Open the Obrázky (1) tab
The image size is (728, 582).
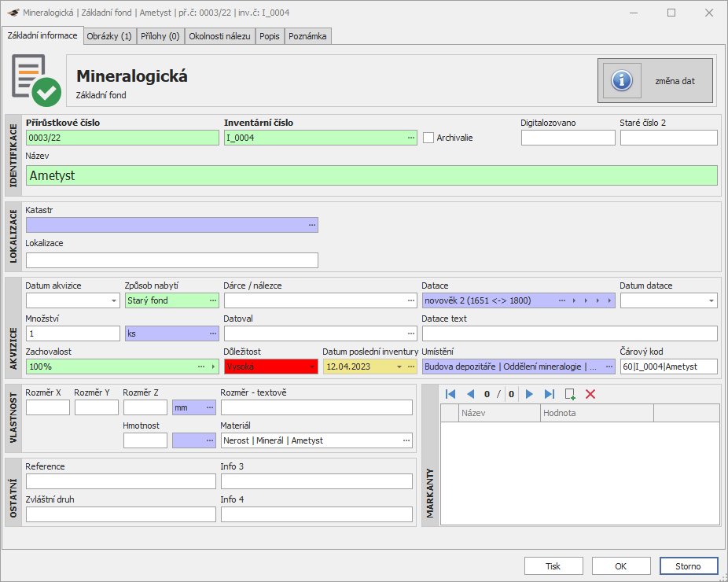click(109, 36)
